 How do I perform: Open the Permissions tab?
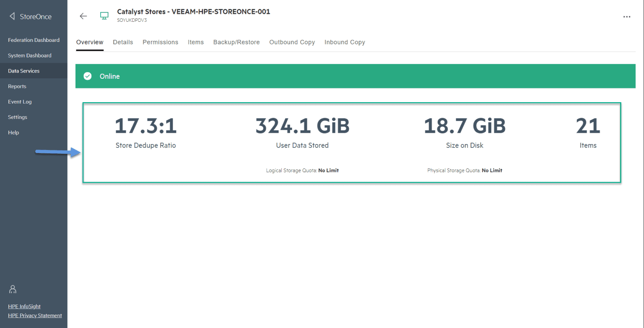click(x=160, y=42)
